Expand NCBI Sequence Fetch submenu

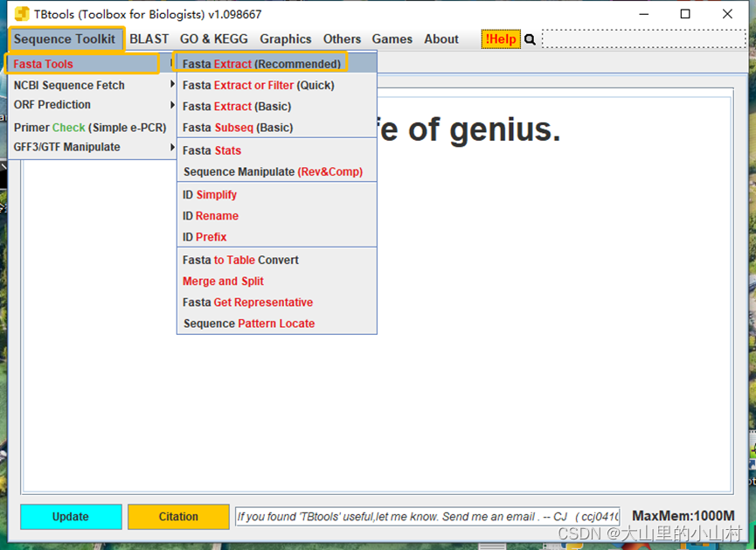point(93,85)
